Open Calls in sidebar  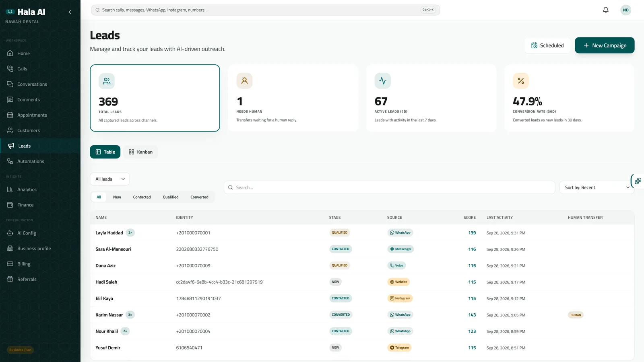point(40,69)
